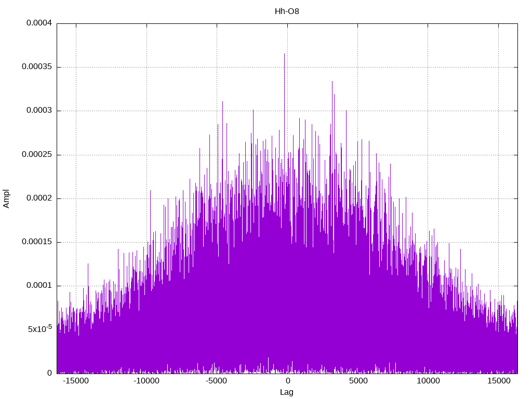Screen dimensions: 532x399
Task: Select y-axis tick value 0.00035
Action: (37, 66)
